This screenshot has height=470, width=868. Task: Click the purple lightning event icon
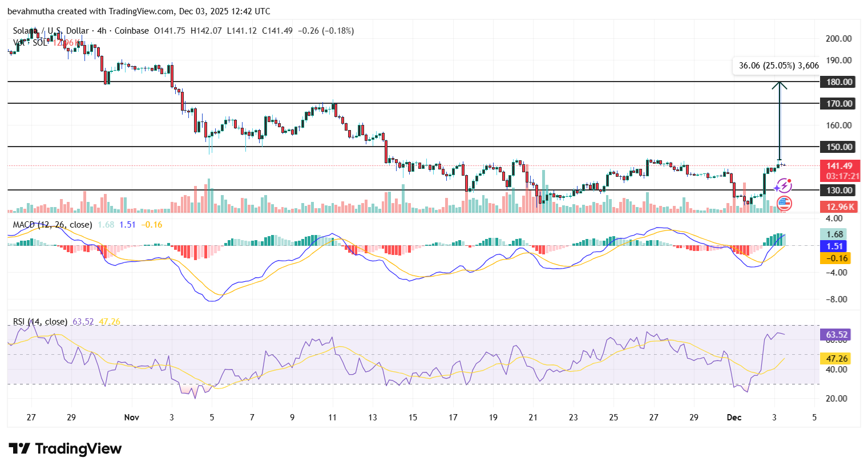783,185
